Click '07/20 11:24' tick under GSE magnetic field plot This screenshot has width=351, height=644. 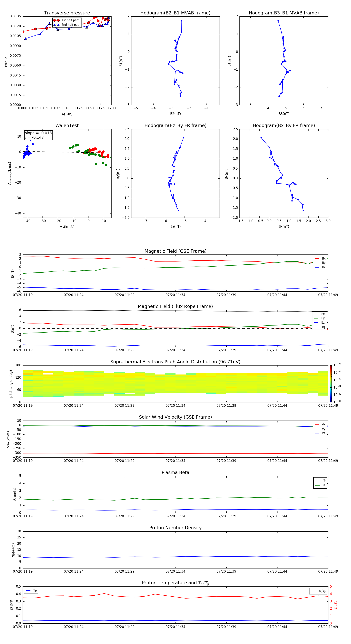point(74,295)
